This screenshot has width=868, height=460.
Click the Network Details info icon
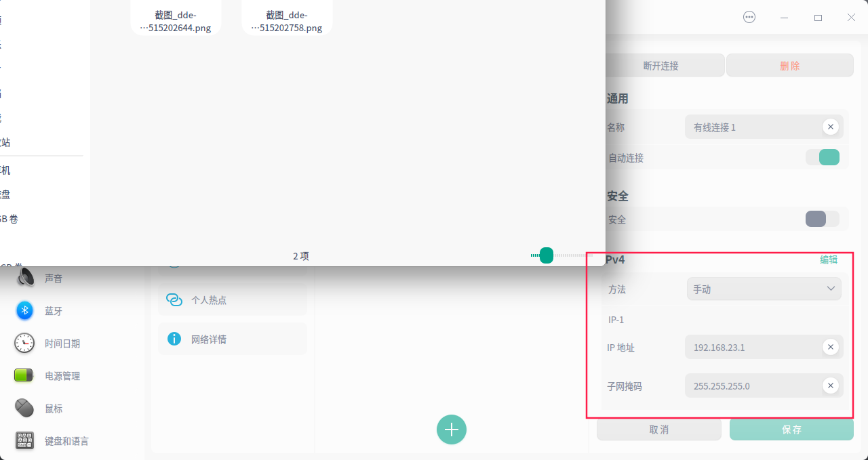[x=174, y=339]
